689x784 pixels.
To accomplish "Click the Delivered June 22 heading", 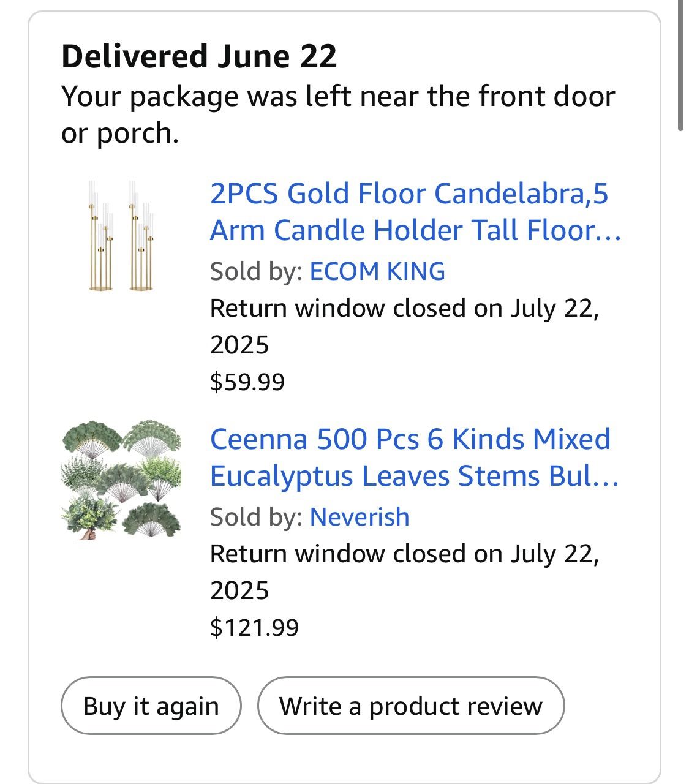I will click(199, 56).
